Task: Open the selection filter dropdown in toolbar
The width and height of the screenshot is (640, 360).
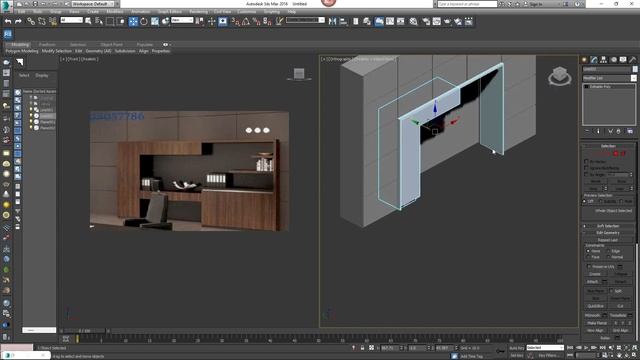Action: pos(71,20)
